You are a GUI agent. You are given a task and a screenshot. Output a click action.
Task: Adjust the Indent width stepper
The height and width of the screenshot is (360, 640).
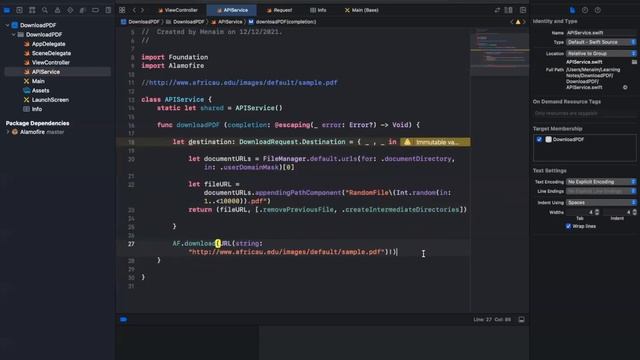click(x=634, y=212)
